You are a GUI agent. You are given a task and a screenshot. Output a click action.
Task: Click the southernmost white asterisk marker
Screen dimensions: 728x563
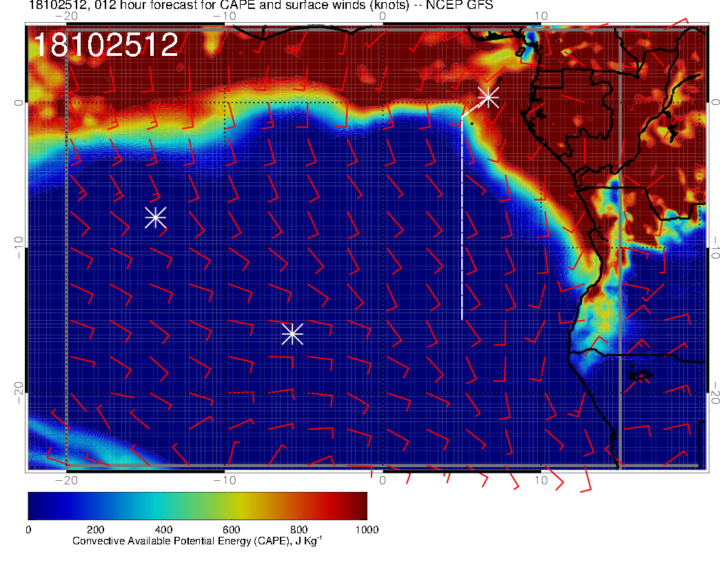tap(292, 333)
